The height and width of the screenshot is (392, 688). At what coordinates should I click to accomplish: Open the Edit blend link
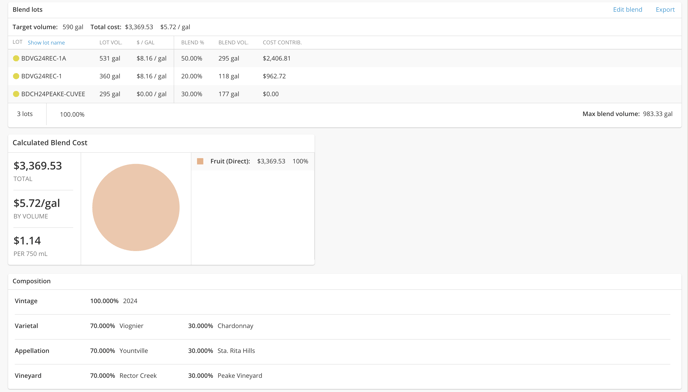point(627,10)
